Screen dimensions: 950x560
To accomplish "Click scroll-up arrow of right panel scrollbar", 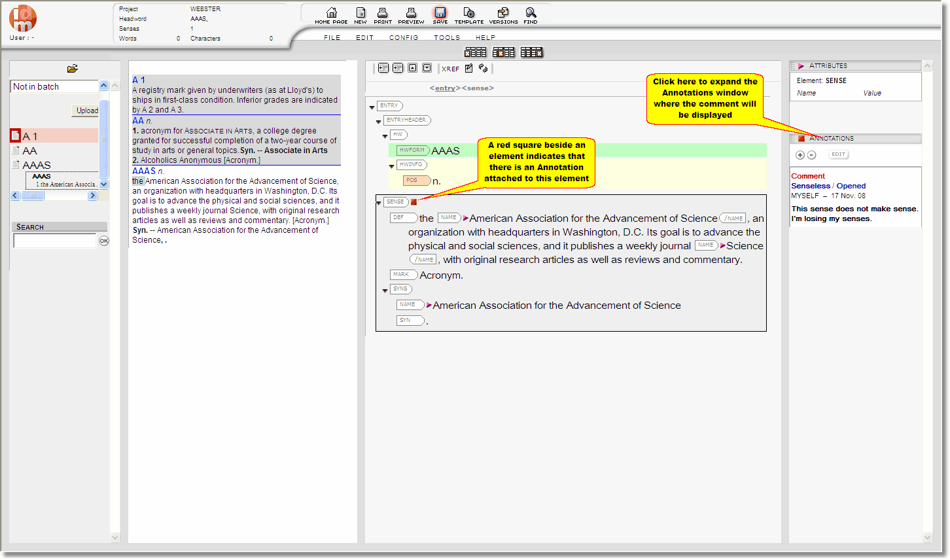I will pyautogui.click(x=928, y=65).
